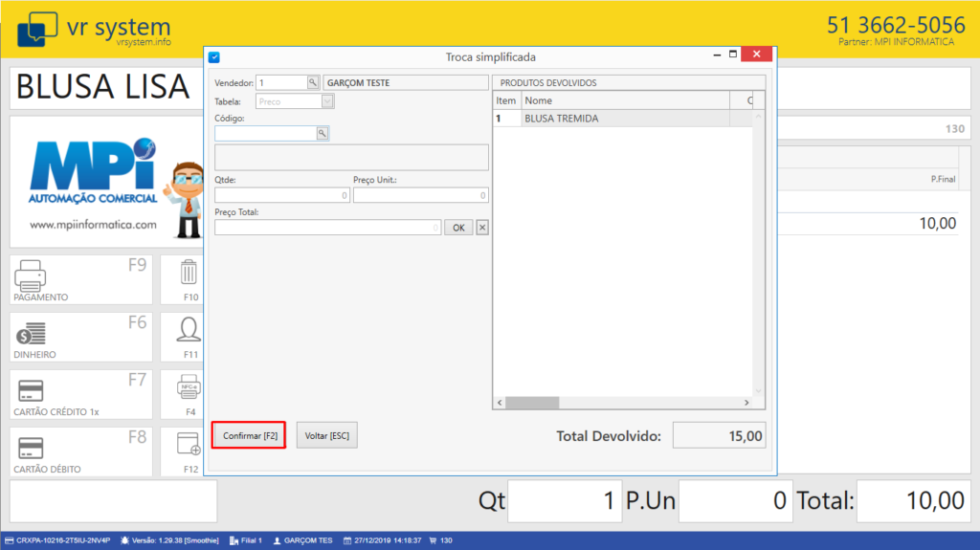980x550 pixels.
Task: Focus the Código input field
Action: tap(265, 133)
